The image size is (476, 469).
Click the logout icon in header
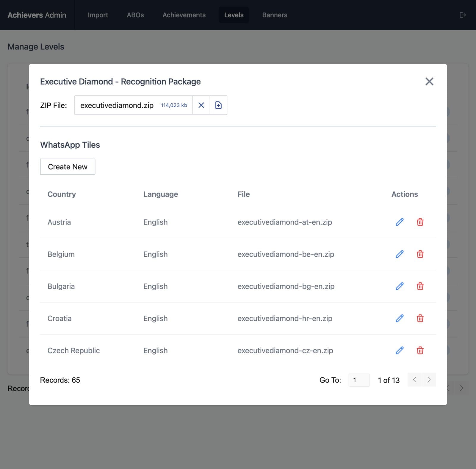(x=463, y=15)
